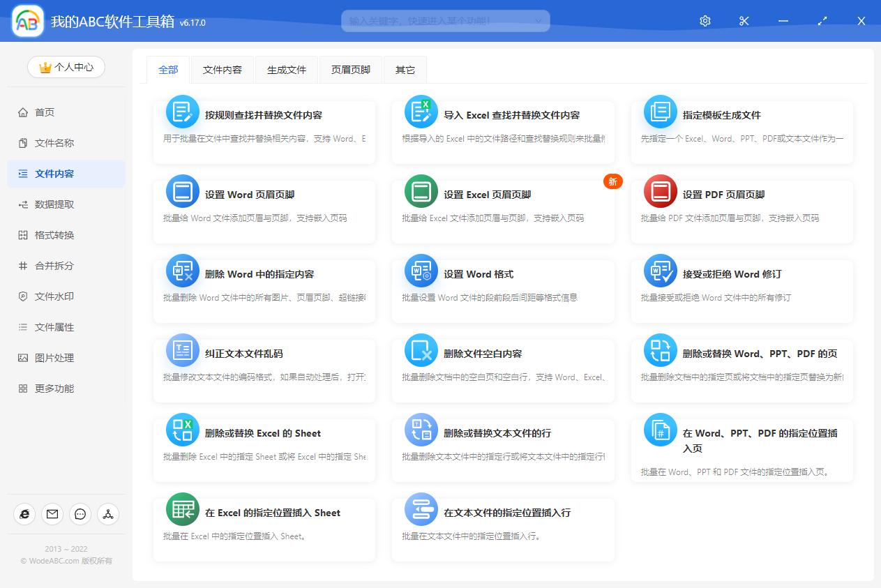Click the 导入 Excel 查找并替换文件内容 icon
This screenshot has height=588, width=881.
click(x=421, y=111)
